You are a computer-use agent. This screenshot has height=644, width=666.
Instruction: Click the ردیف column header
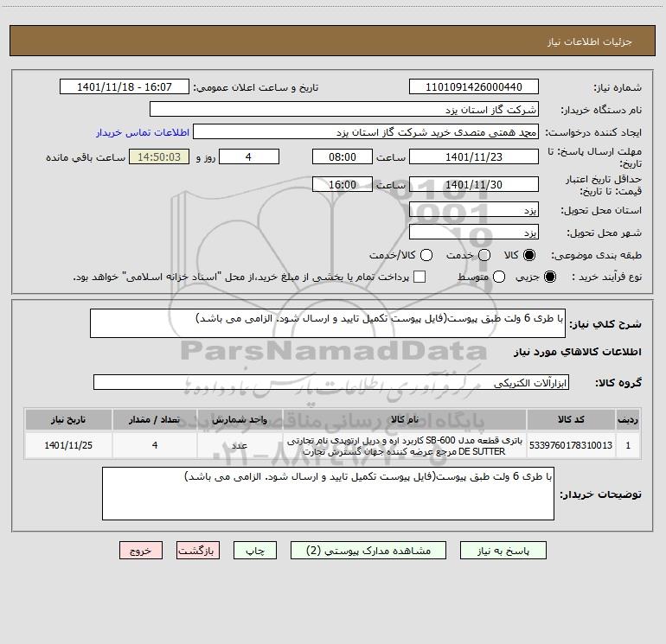tap(628, 419)
